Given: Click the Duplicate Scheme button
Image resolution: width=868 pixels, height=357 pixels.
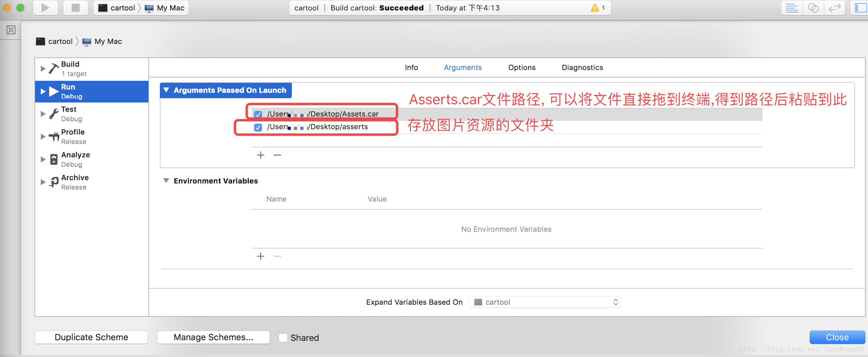Looking at the screenshot, I should pos(92,337).
